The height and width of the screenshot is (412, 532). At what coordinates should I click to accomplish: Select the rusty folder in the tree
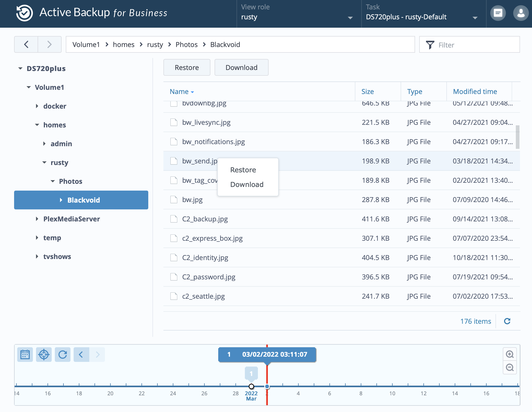coord(59,162)
